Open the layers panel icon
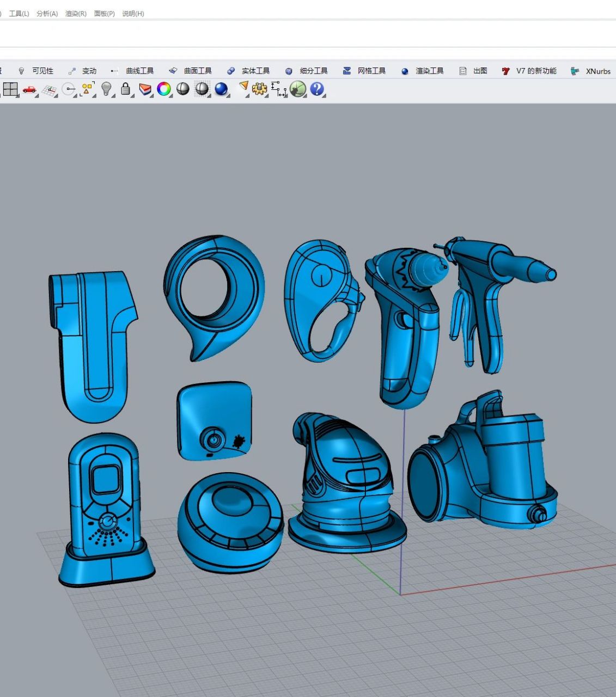Image resolution: width=616 pixels, height=697 pixels. click(145, 89)
